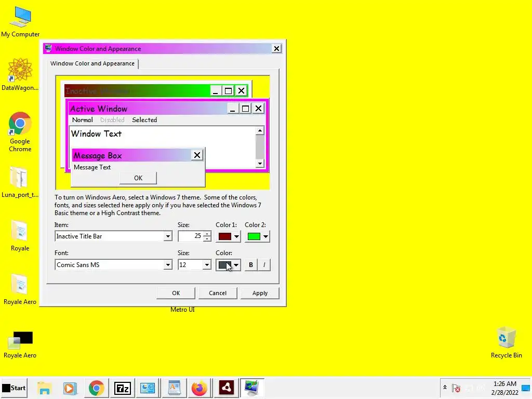Click the item Size field showing 25
Viewport: 532px width, 399px height.
[190, 236]
